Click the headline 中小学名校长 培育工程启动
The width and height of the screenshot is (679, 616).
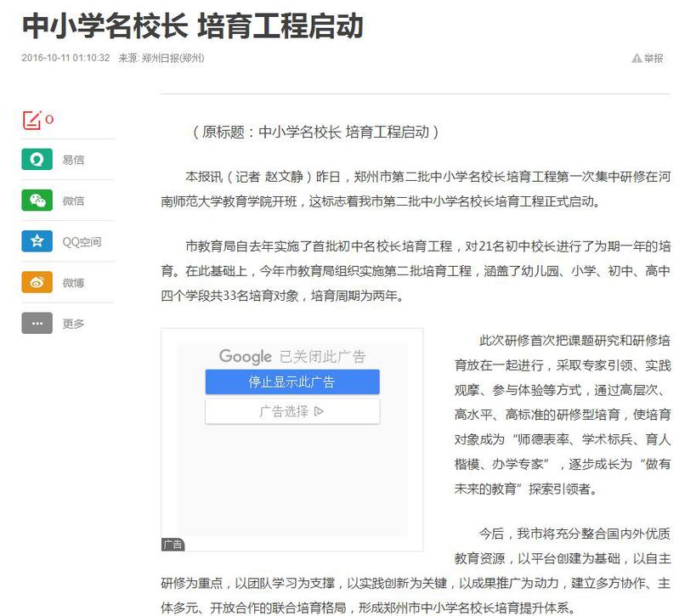pos(192,26)
